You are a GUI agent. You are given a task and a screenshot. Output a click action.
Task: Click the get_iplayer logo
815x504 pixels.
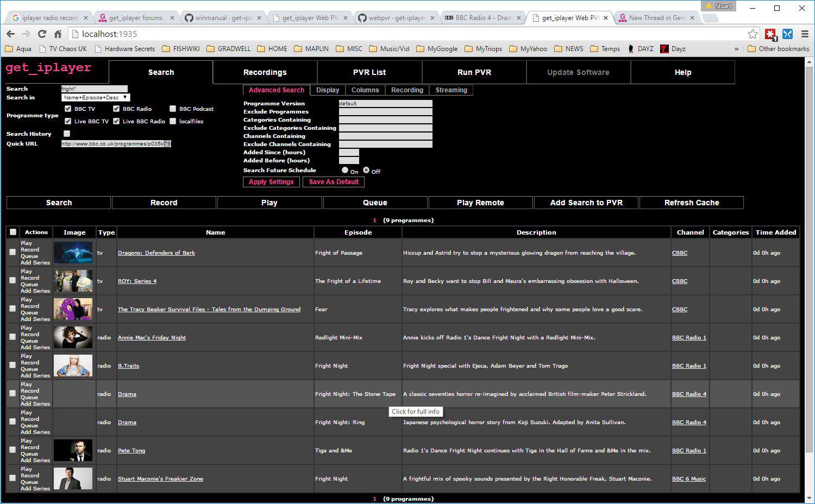click(x=48, y=68)
